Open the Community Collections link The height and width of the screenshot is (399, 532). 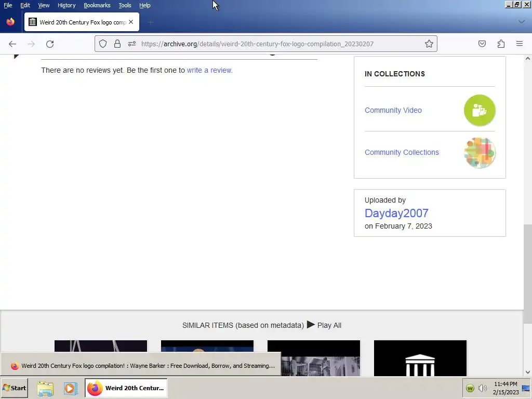(402, 152)
